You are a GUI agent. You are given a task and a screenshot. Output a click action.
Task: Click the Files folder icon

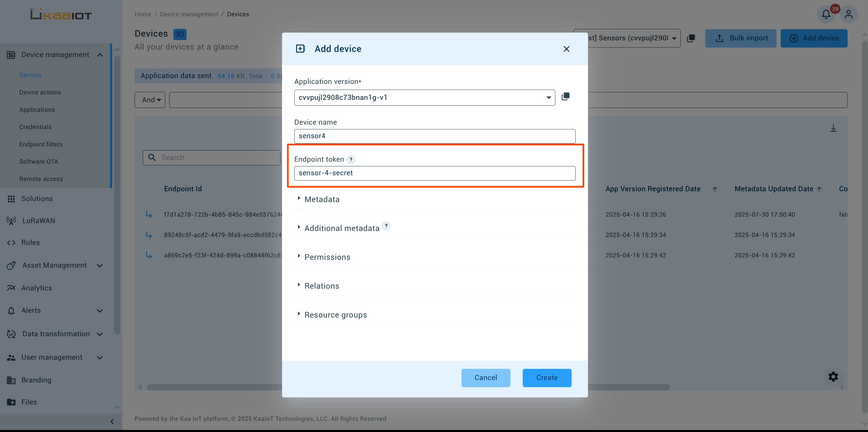coord(11,402)
